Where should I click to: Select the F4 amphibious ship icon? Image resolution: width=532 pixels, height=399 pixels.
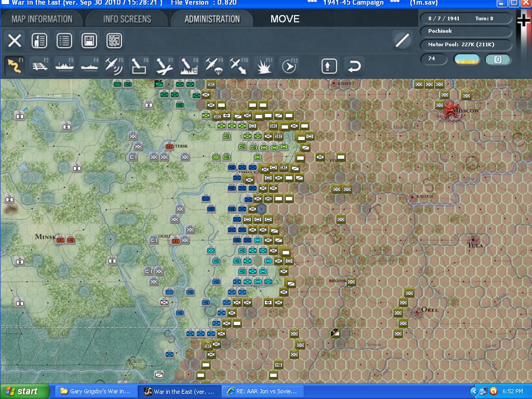point(89,65)
